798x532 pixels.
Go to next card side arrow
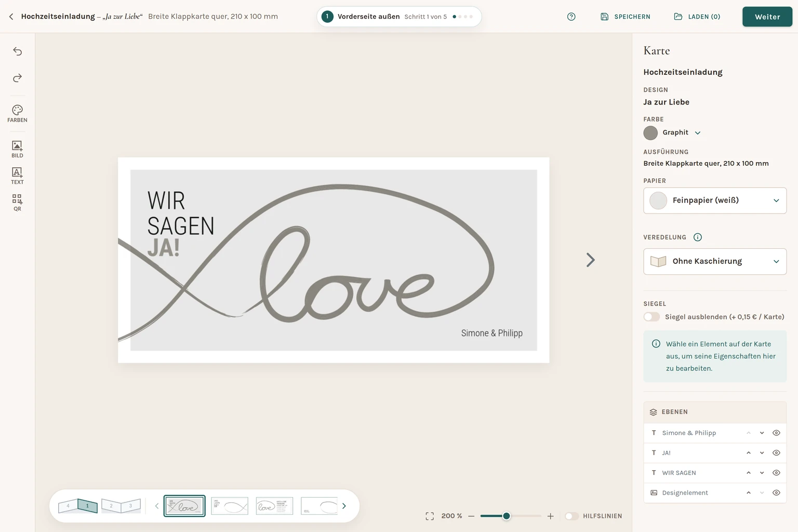point(590,260)
